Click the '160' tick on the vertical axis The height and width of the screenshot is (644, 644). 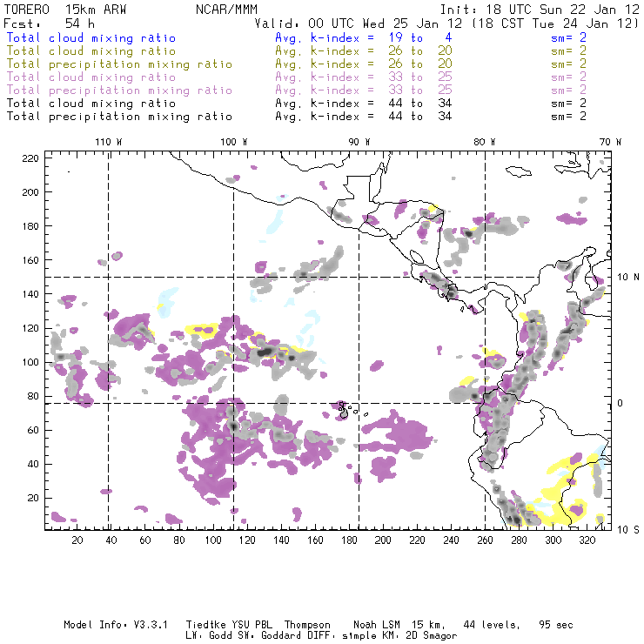coord(30,260)
